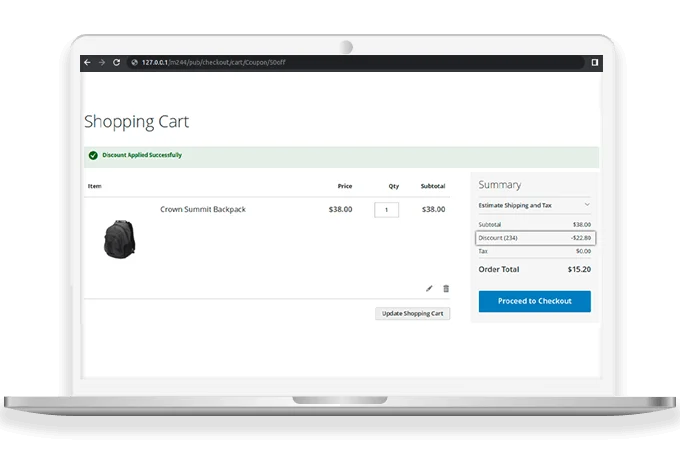Click the pencil edit item icon
The width and height of the screenshot is (680, 450).
429,288
